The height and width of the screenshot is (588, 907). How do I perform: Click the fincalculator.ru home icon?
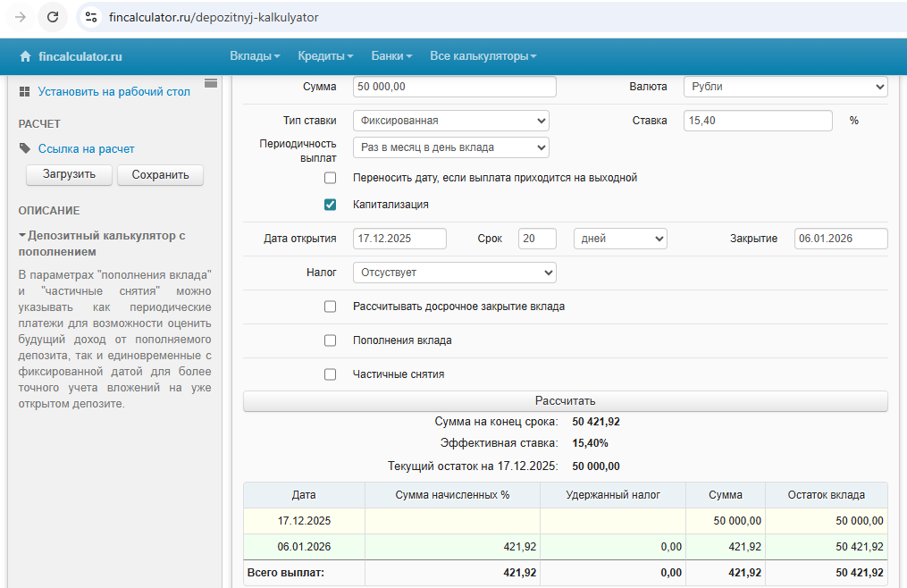[x=25, y=56]
